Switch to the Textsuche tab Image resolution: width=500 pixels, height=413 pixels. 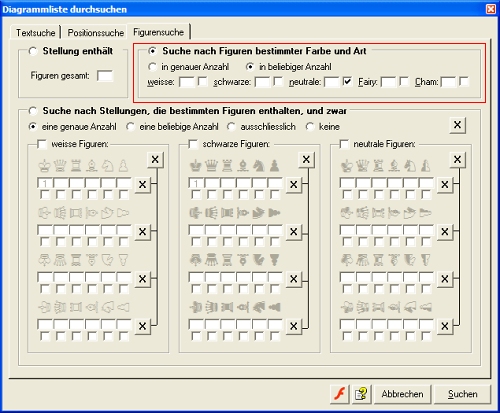pos(35,33)
